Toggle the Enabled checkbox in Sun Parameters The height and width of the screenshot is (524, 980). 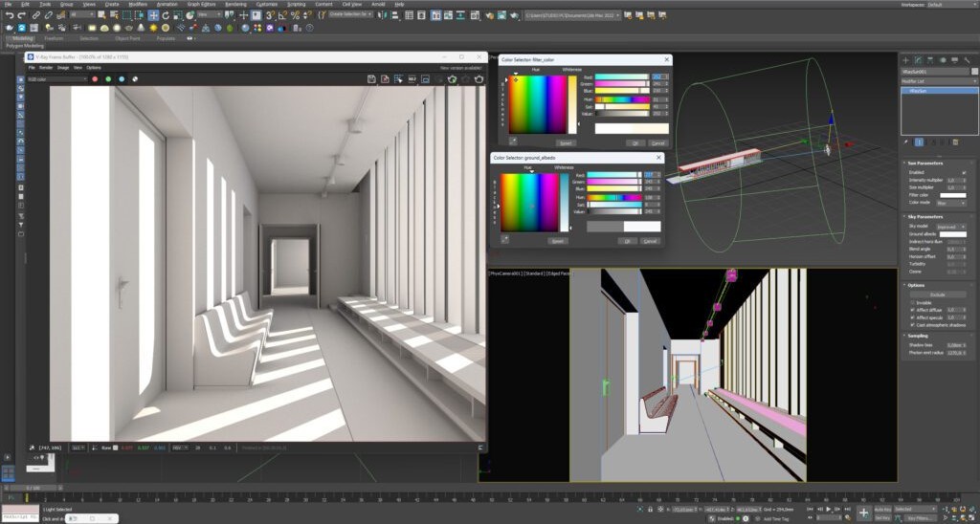coord(965,172)
